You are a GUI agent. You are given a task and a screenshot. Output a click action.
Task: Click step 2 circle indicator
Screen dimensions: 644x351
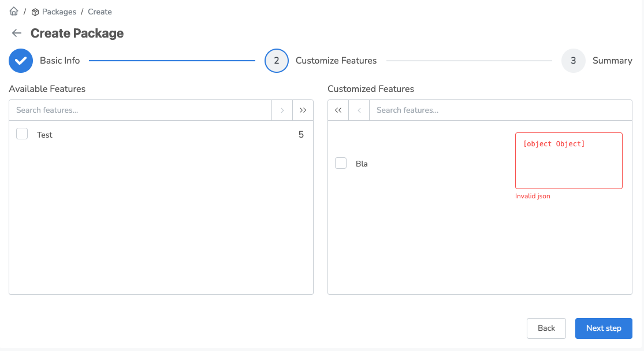coord(277,61)
